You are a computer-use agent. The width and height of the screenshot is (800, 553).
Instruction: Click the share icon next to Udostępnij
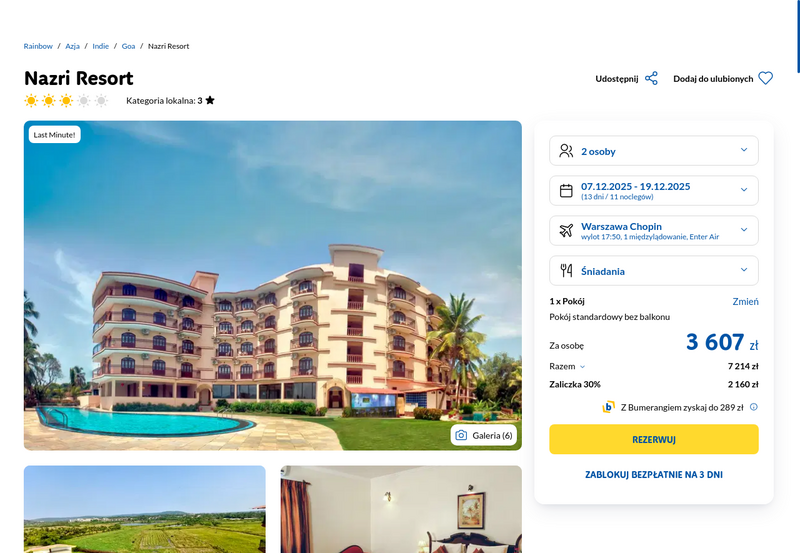[x=651, y=79]
